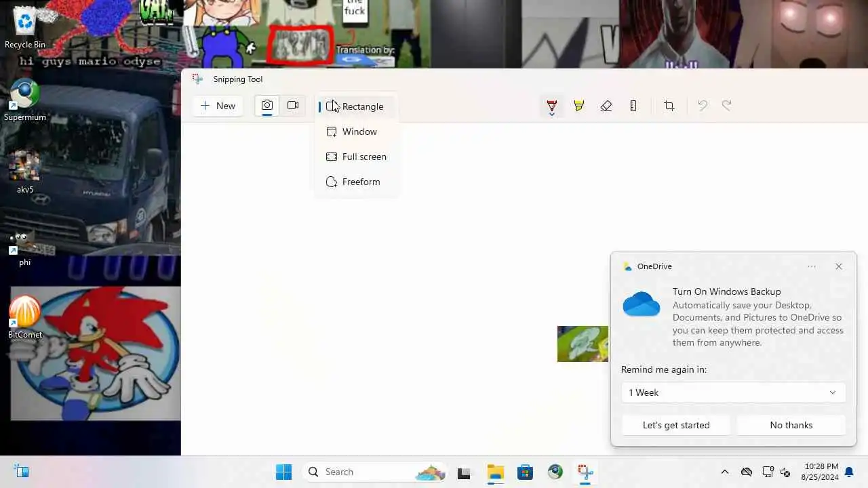The image size is (868, 488).
Task: Click the SpongeBob image thumbnail
Action: (583, 344)
